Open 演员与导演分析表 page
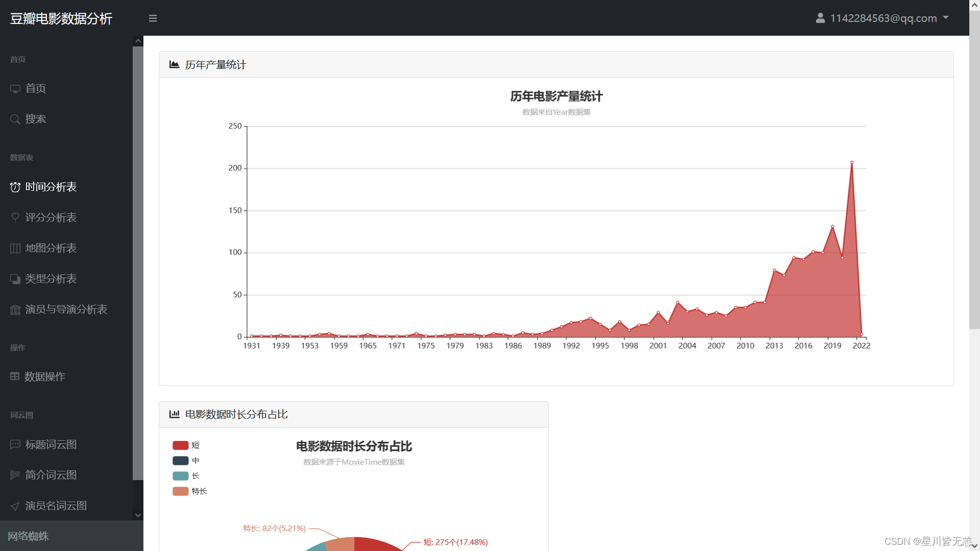The width and height of the screenshot is (980, 551). tap(66, 310)
